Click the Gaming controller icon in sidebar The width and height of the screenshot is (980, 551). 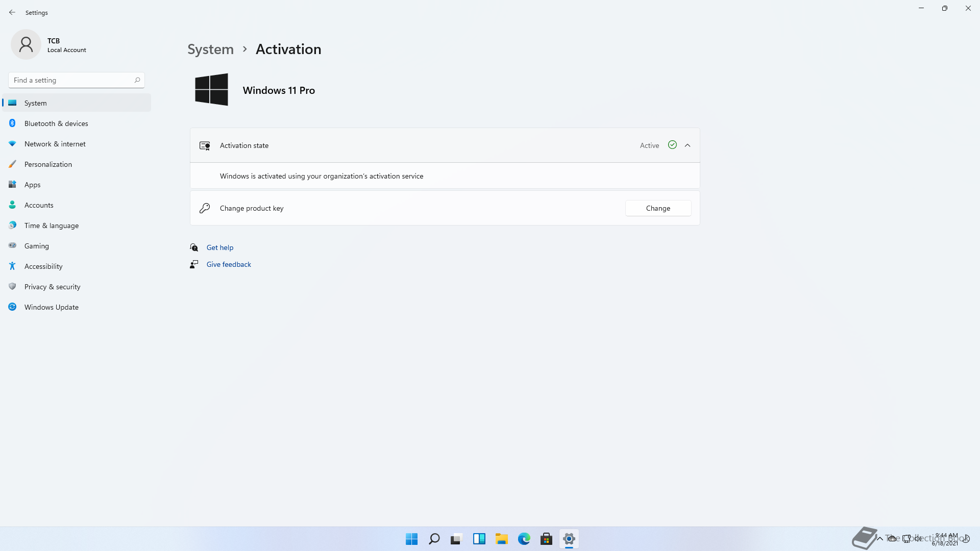point(12,245)
